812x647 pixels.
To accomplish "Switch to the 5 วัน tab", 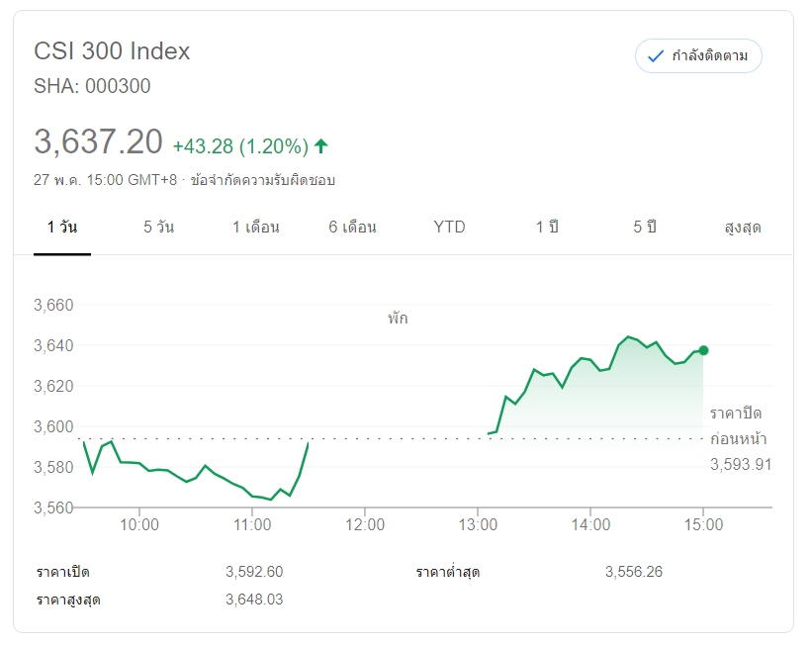I will tap(158, 228).
